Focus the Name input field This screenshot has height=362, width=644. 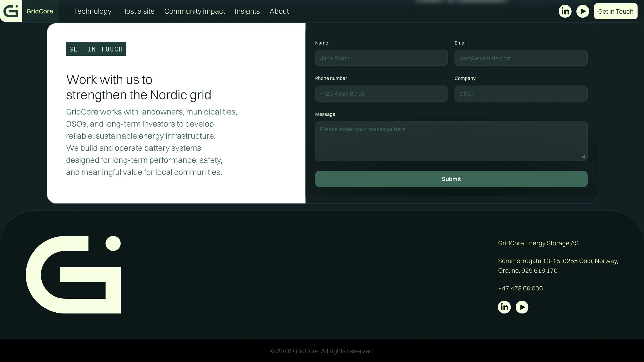(x=381, y=58)
